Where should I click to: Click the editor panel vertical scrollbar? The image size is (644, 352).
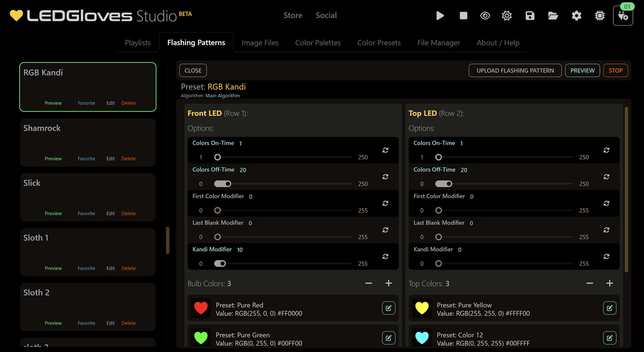click(626, 189)
